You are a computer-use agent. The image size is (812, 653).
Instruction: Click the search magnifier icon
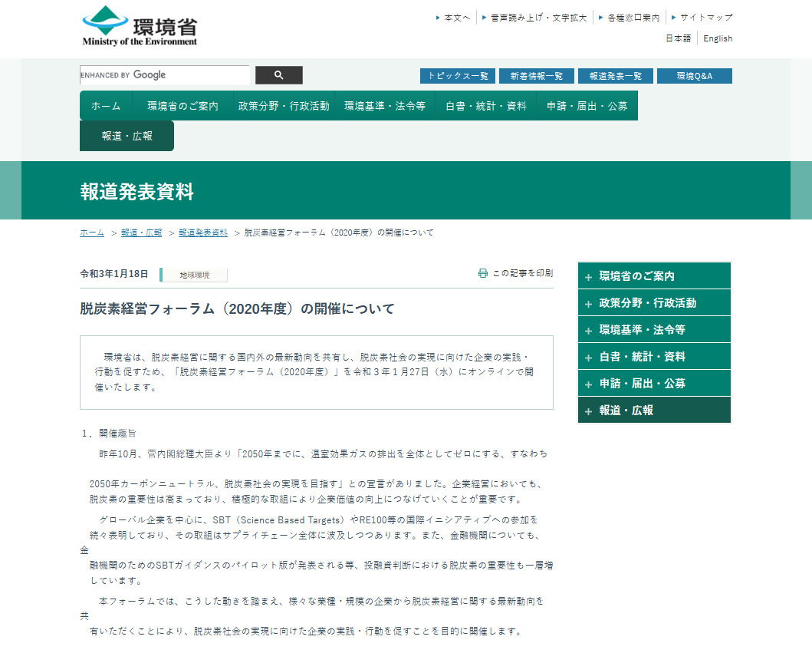coord(278,74)
